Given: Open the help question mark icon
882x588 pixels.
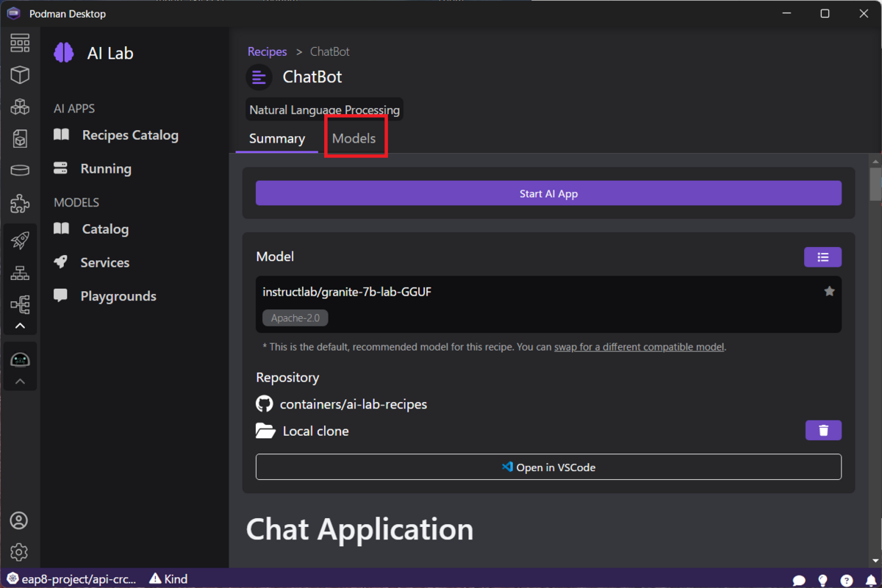Looking at the screenshot, I should click(x=847, y=580).
